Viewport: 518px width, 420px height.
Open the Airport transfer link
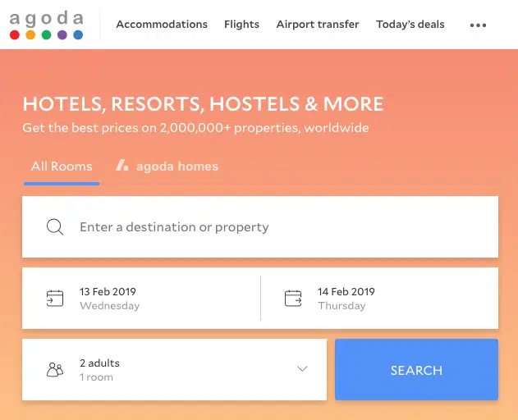click(x=318, y=25)
